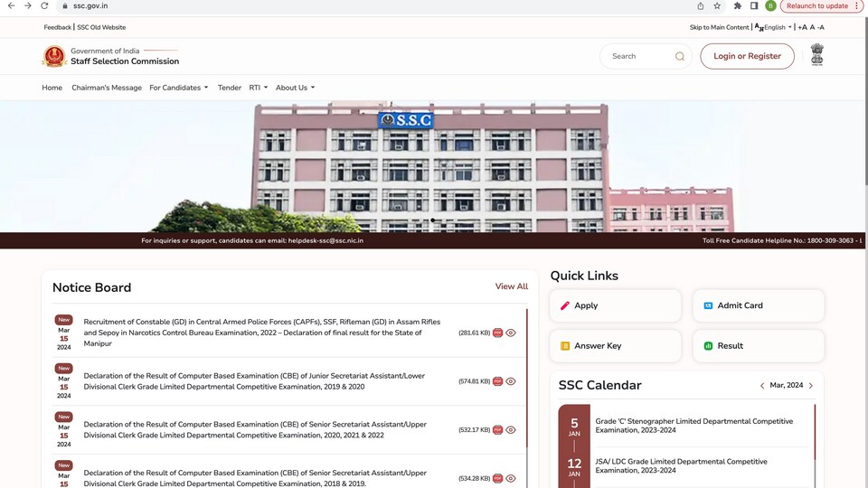Open the Result quick link
This screenshot has width=868, height=488.
759,346
